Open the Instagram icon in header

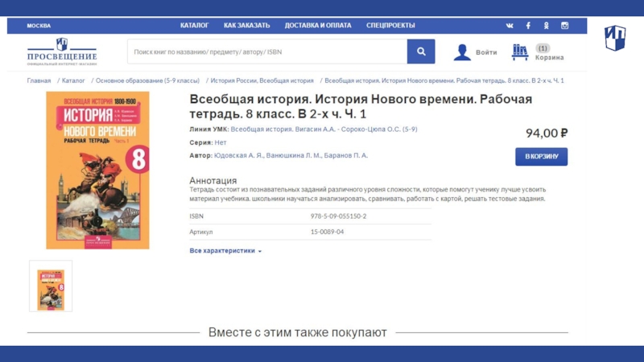coord(565,26)
